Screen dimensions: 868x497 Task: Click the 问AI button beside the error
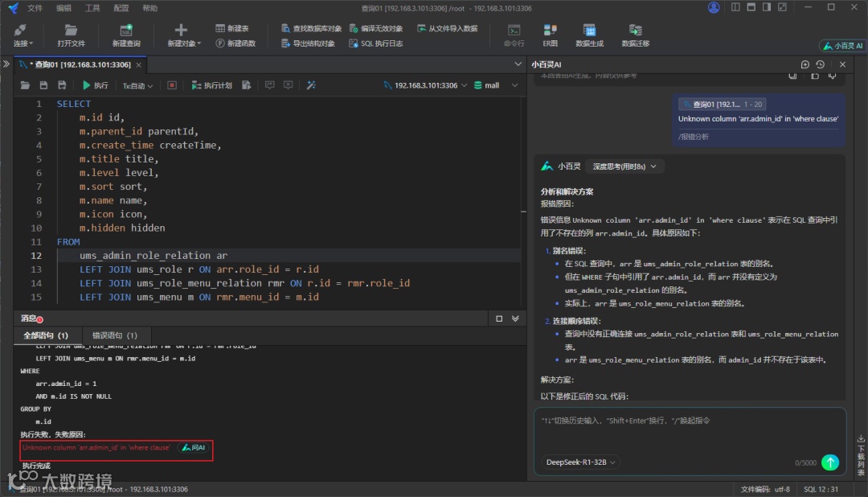click(194, 448)
